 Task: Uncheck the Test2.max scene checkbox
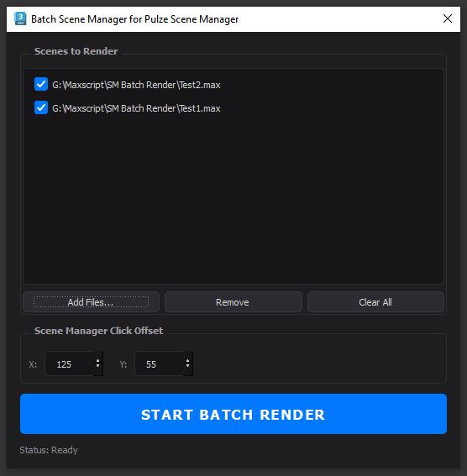(41, 84)
